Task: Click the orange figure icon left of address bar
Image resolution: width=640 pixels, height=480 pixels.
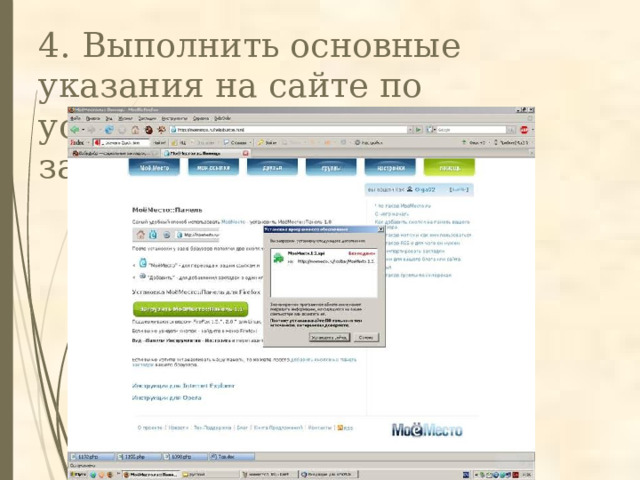Action: [x=162, y=130]
